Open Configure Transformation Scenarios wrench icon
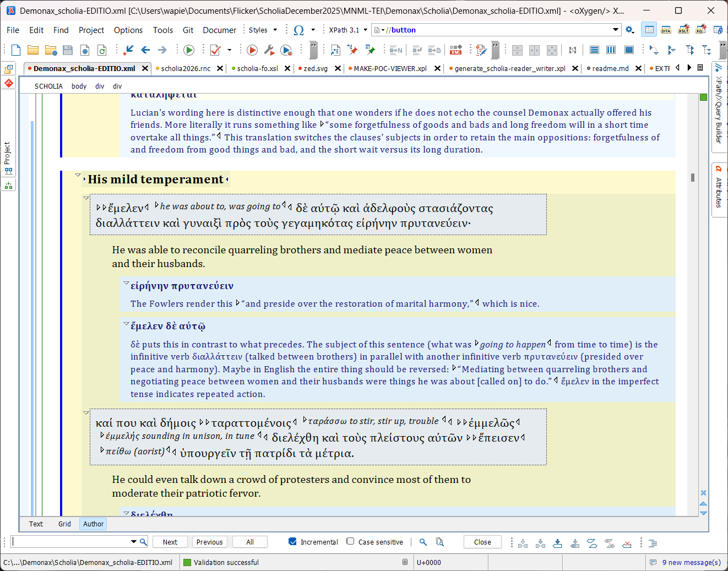Screen dimensions: 728x571 tap(269, 50)
